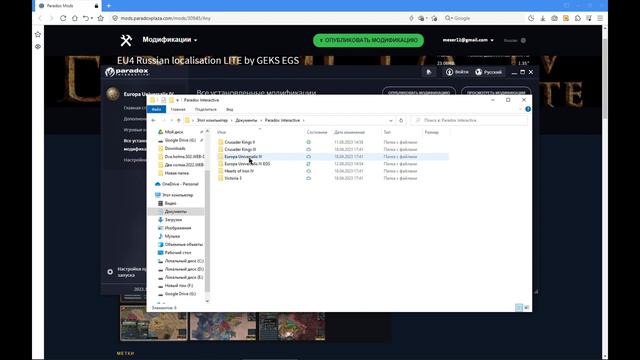Click green Опубликовать модификацию button
This screenshot has height=360, width=640.
[x=368, y=40]
